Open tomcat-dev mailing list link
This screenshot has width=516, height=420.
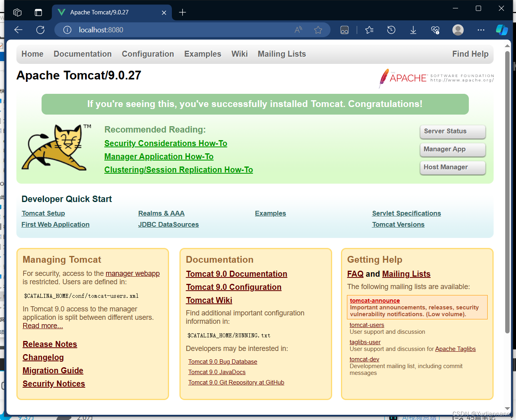point(365,359)
